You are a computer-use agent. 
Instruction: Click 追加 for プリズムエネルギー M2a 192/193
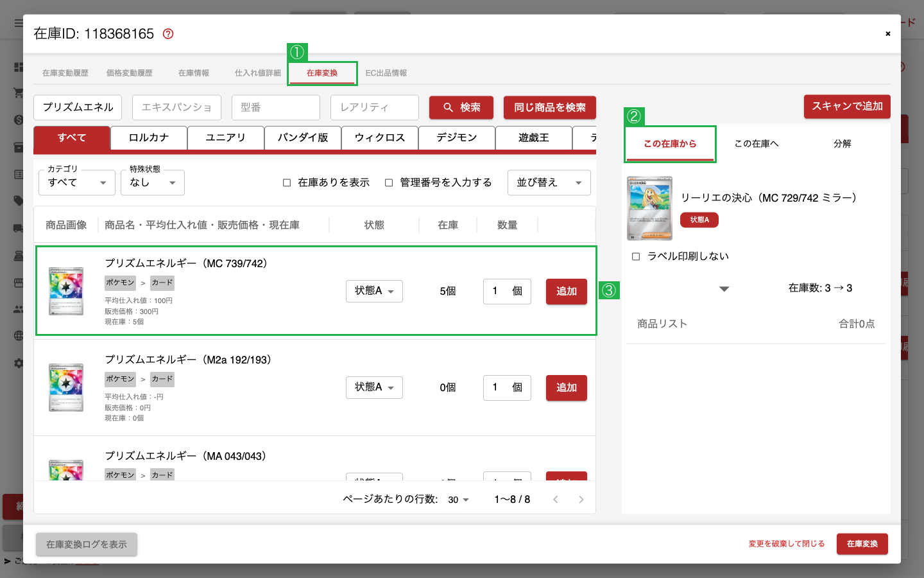pyautogui.click(x=567, y=387)
